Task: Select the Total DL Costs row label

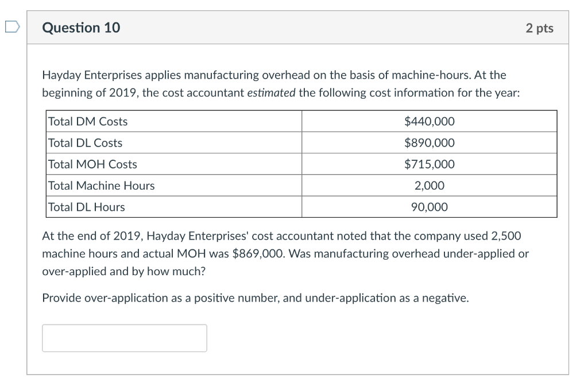Action: coord(85,142)
